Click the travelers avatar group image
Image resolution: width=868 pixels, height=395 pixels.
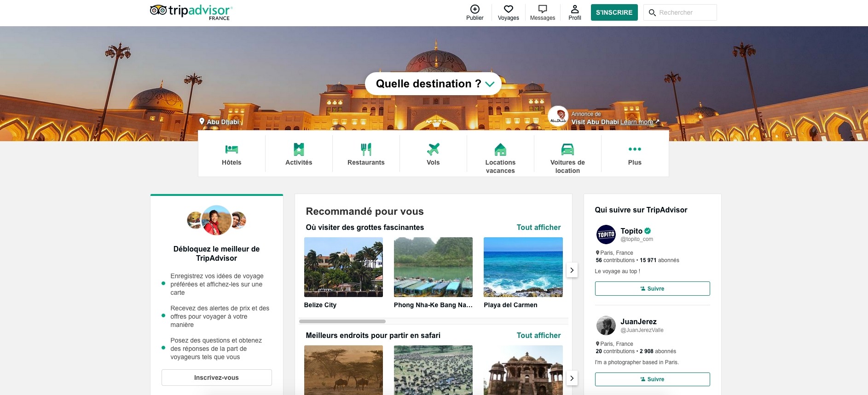tap(216, 220)
